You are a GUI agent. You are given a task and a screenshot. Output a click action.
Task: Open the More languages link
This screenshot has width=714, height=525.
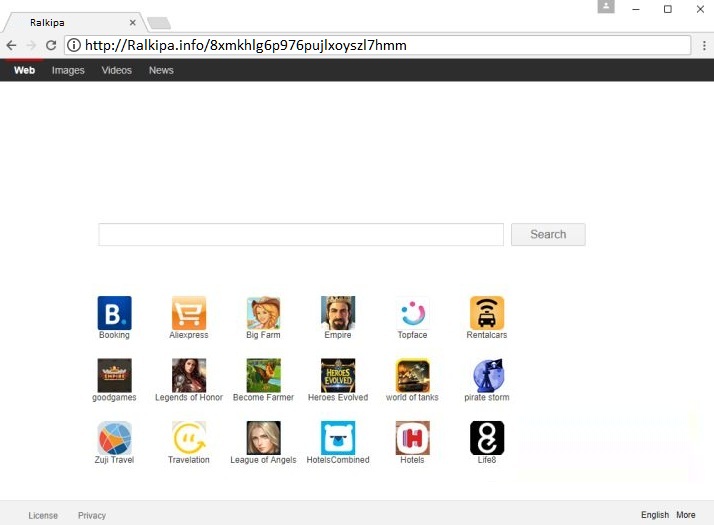686,515
